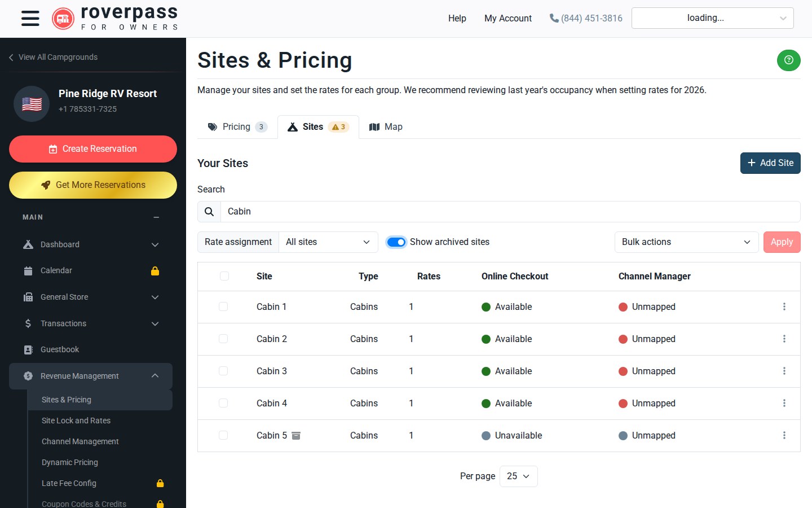Open the All sites rate assignment dropdown

(x=328, y=242)
